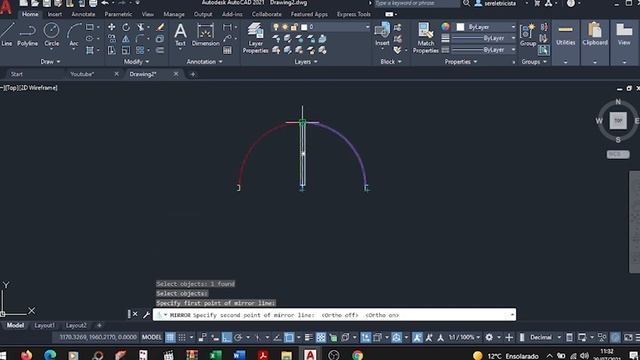Click the MIRROR command line input

tap(334, 315)
